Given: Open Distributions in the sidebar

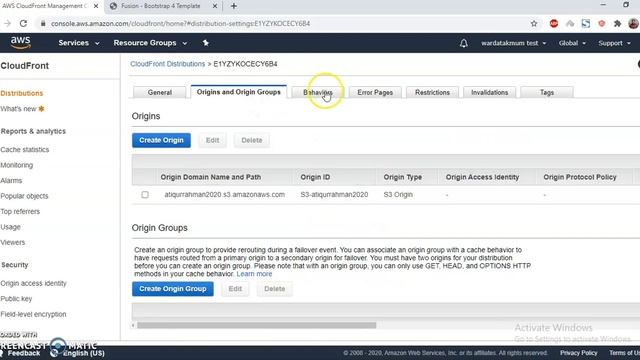Looking at the screenshot, I should pyautogui.click(x=22, y=93).
